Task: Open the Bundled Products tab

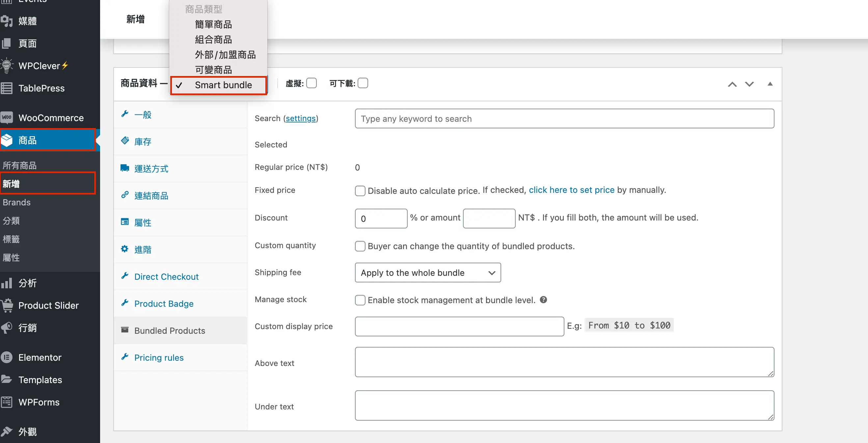Action: (x=180, y=330)
